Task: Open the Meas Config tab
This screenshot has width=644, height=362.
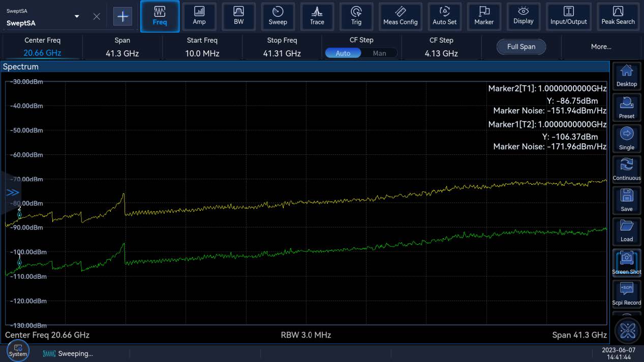Action: click(x=400, y=16)
